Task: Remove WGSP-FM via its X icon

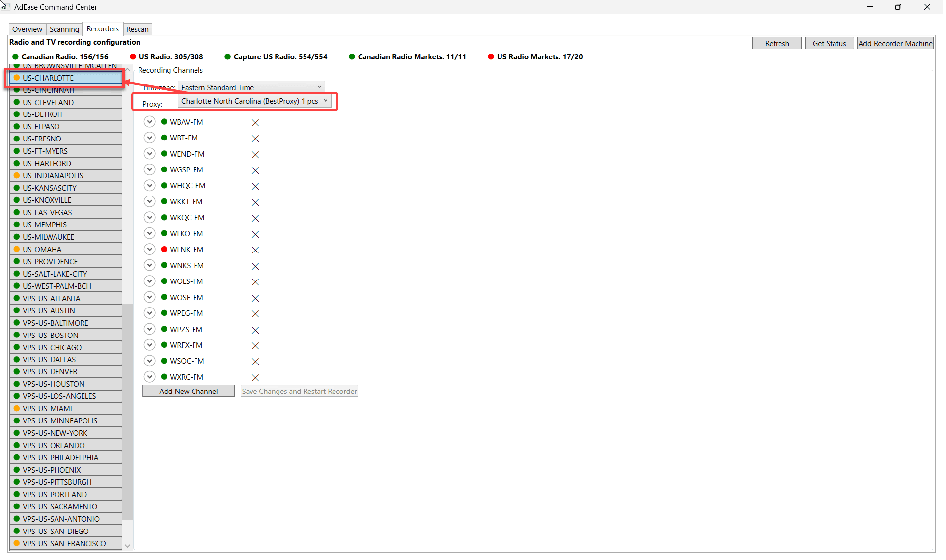Action: [255, 170]
